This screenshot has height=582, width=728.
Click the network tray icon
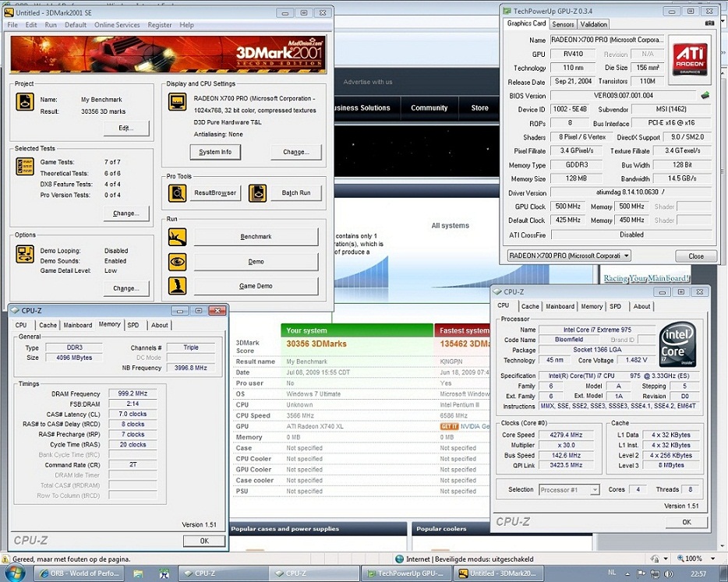pyautogui.click(x=655, y=573)
